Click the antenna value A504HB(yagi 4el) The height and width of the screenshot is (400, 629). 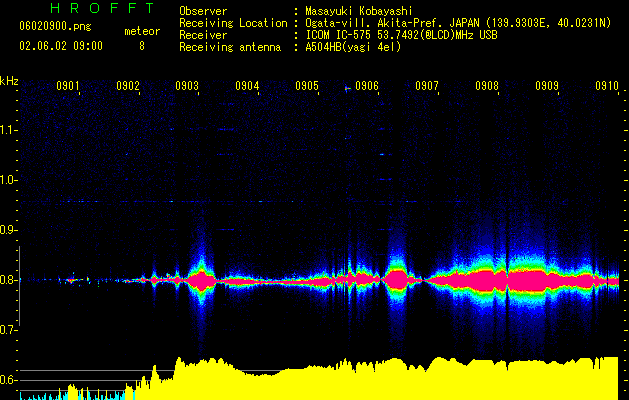click(353, 47)
